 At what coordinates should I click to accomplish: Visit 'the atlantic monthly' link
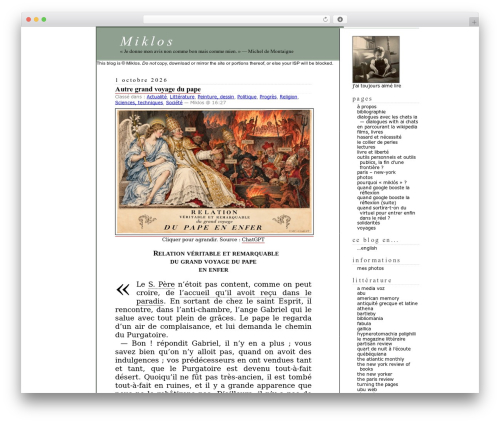380,359
